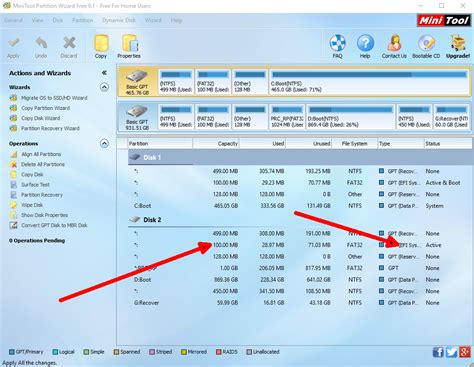Choose the Copy Disk operation
The width and height of the screenshot is (474, 367).
coord(27,174)
